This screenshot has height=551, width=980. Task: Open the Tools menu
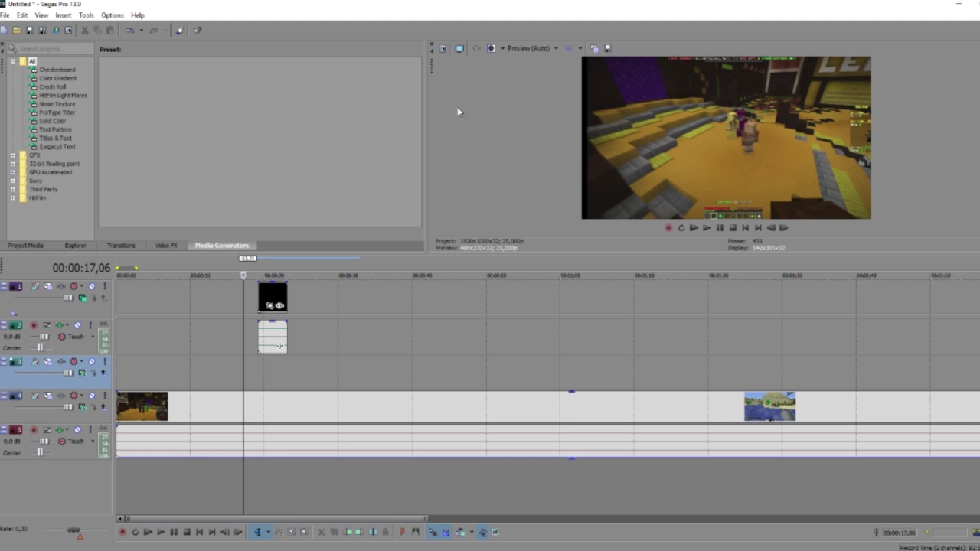click(x=86, y=15)
